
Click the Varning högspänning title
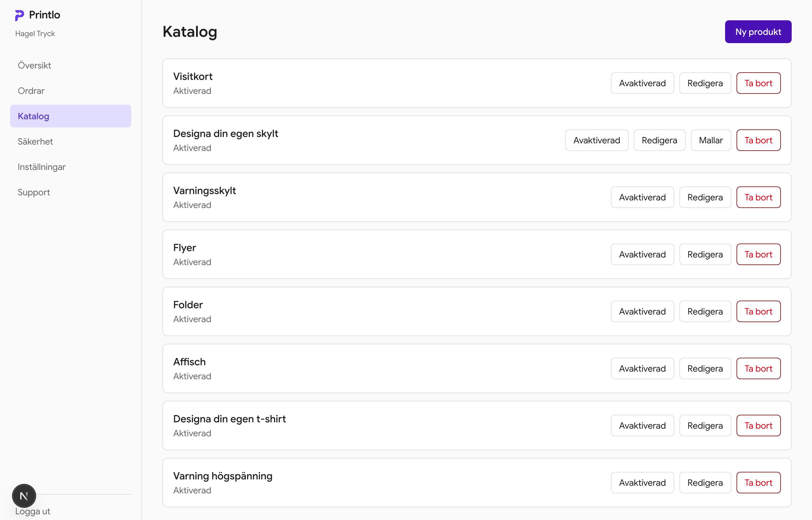(x=223, y=476)
